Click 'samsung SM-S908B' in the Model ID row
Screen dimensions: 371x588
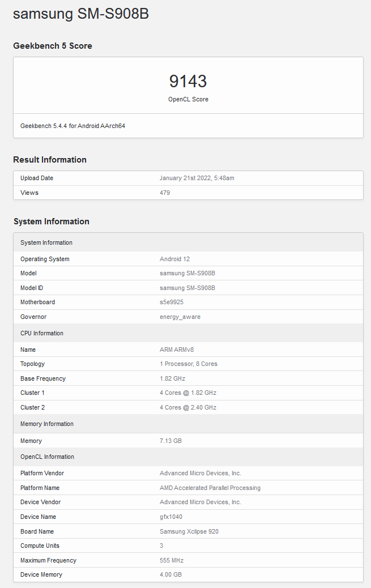(x=187, y=288)
